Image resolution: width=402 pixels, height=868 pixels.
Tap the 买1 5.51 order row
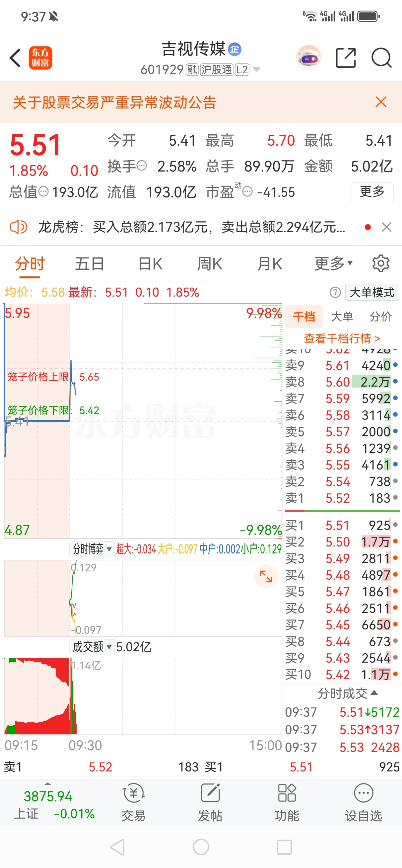(x=342, y=525)
